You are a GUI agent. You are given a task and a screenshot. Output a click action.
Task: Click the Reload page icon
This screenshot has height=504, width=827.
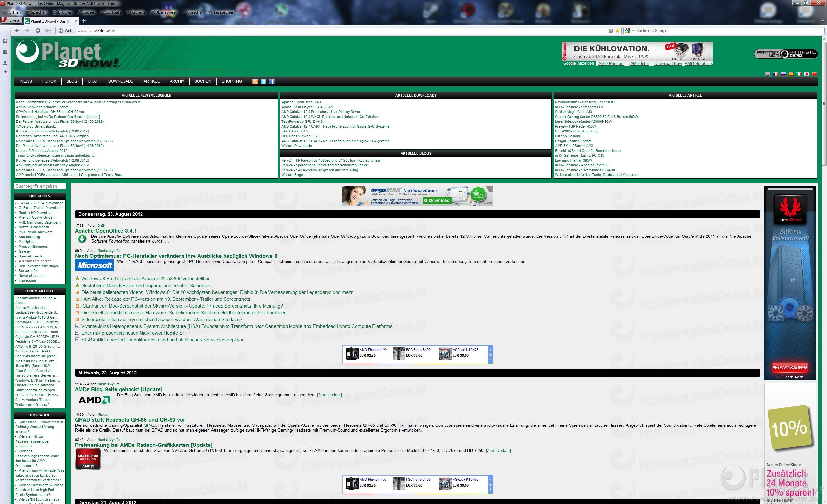(x=38, y=31)
